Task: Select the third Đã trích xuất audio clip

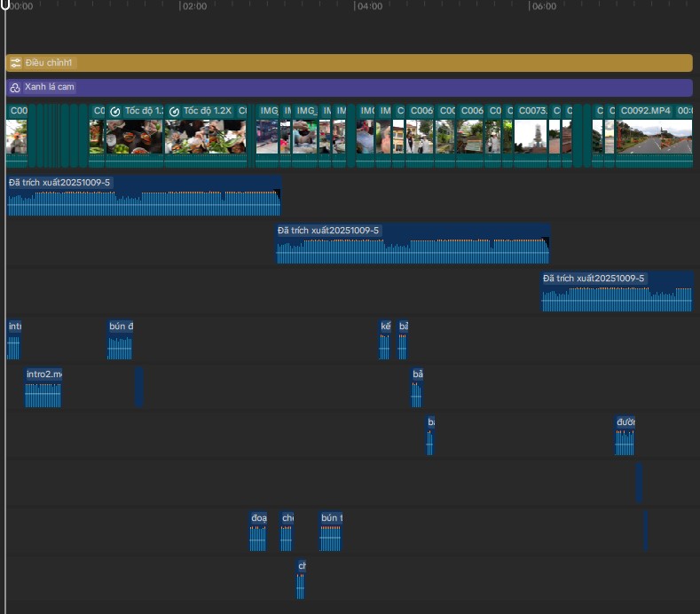Action: pos(617,293)
